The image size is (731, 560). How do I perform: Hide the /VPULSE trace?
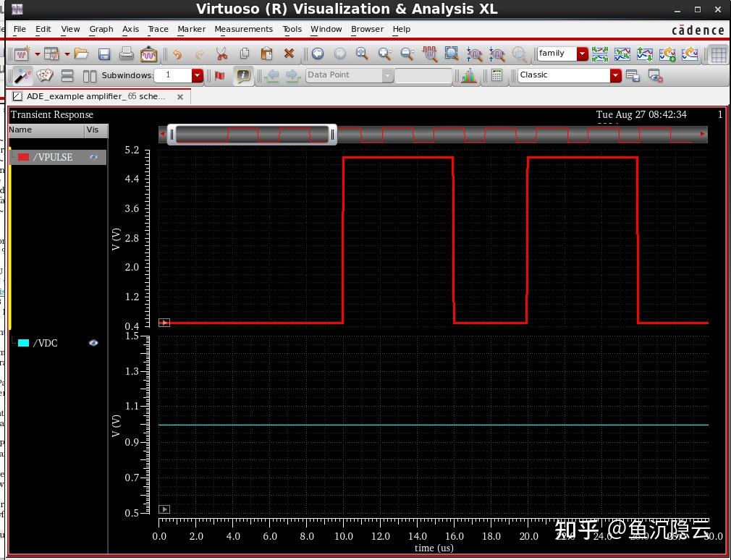93,157
